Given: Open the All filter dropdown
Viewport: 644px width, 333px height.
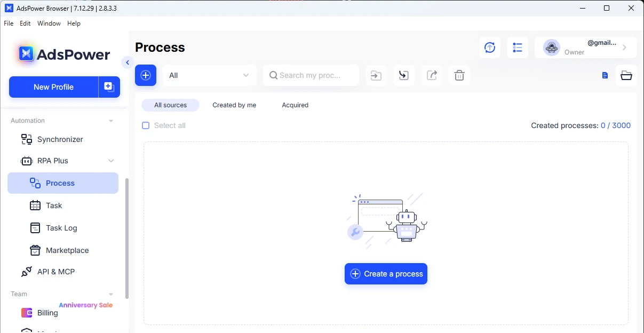Looking at the screenshot, I should tap(209, 75).
